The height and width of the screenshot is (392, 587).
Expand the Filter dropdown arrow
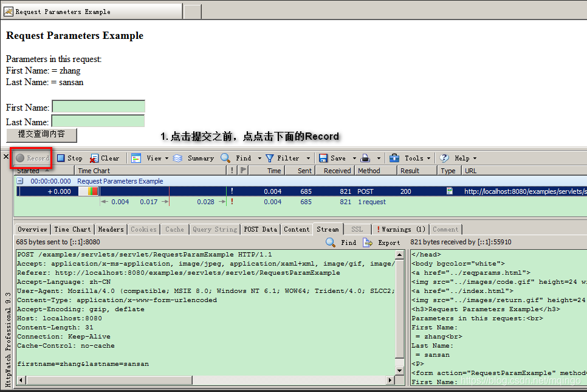coord(308,159)
